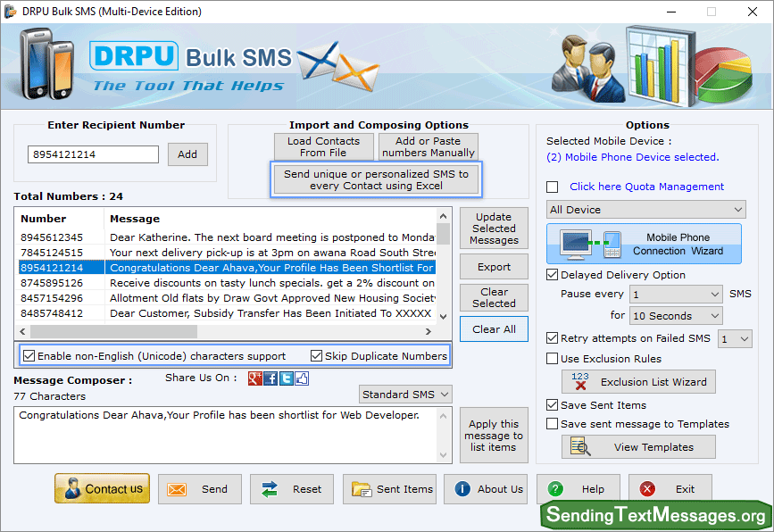Click Clear All button

pyautogui.click(x=494, y=328)
